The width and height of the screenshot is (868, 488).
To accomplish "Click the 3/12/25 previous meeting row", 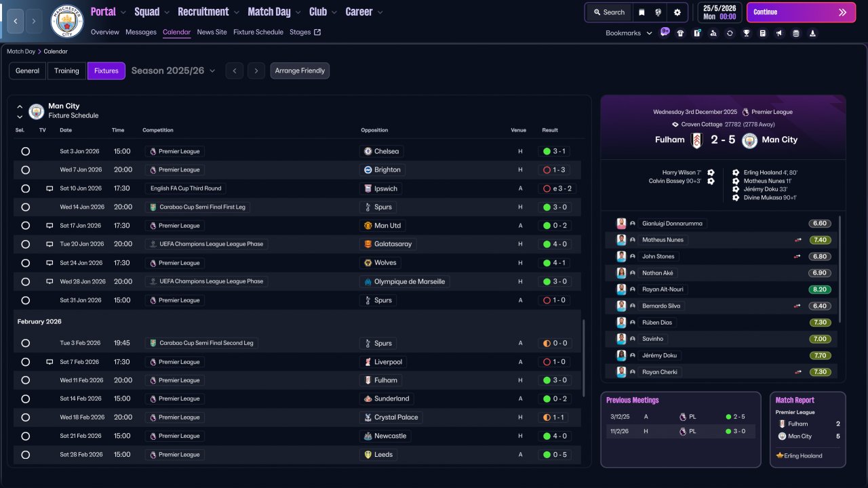I will coord(681,417).
